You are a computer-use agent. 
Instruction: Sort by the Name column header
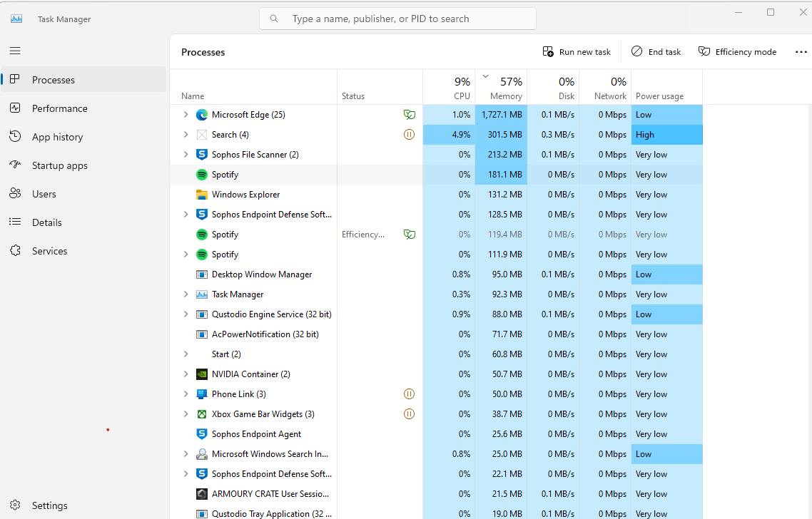tap(254, 88)
